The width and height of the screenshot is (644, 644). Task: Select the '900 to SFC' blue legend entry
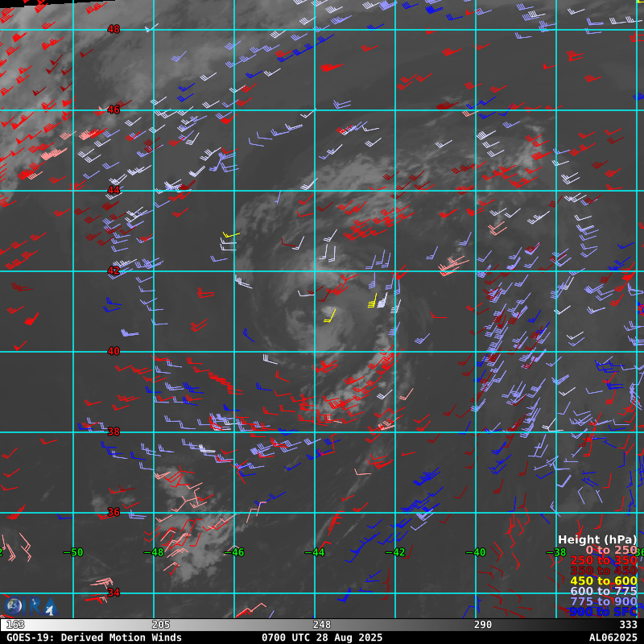tap(603, 613)
